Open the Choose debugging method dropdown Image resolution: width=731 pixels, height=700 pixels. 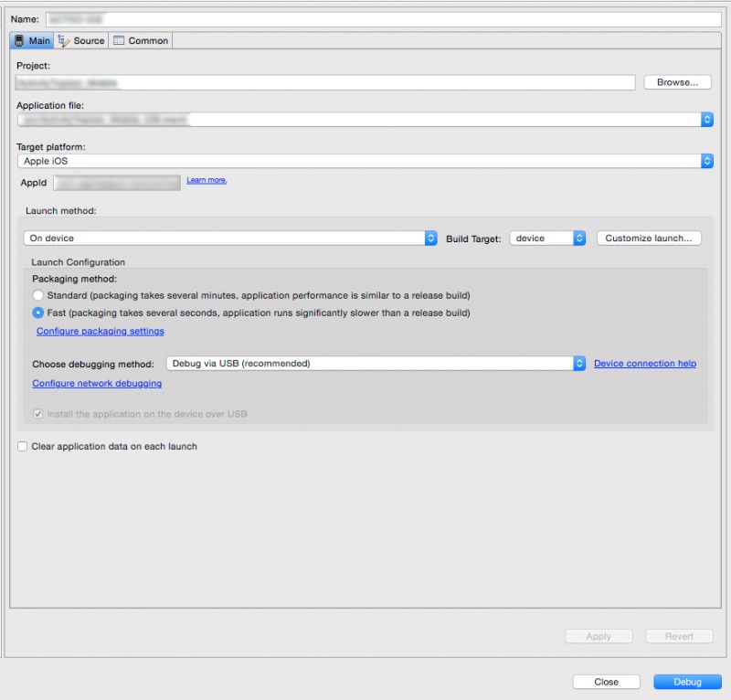579,363
